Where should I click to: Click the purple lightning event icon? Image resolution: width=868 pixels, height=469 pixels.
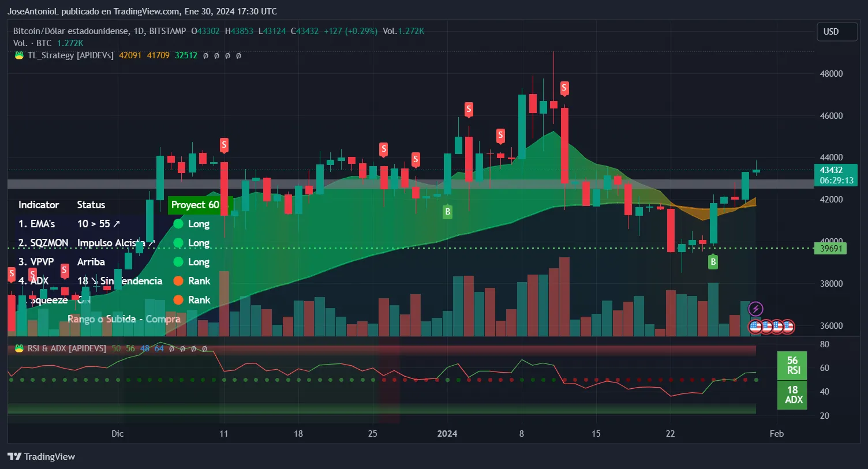[x=755, y=309]
